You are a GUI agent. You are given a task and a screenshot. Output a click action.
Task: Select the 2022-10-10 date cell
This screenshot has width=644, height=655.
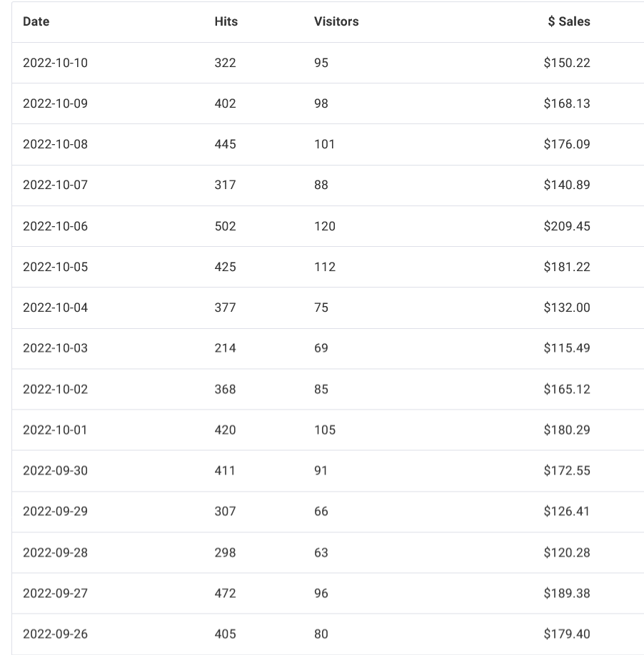[55, 63]
